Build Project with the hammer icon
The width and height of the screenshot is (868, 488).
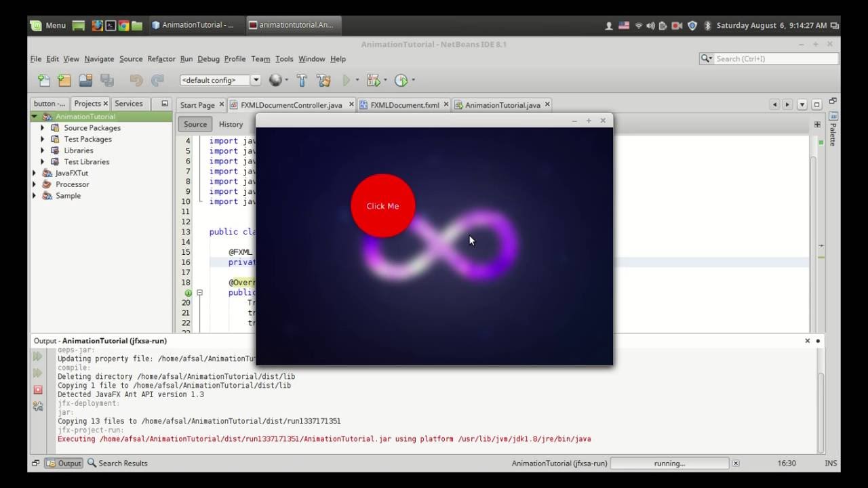pyautogui.click(x=302, y=80)
